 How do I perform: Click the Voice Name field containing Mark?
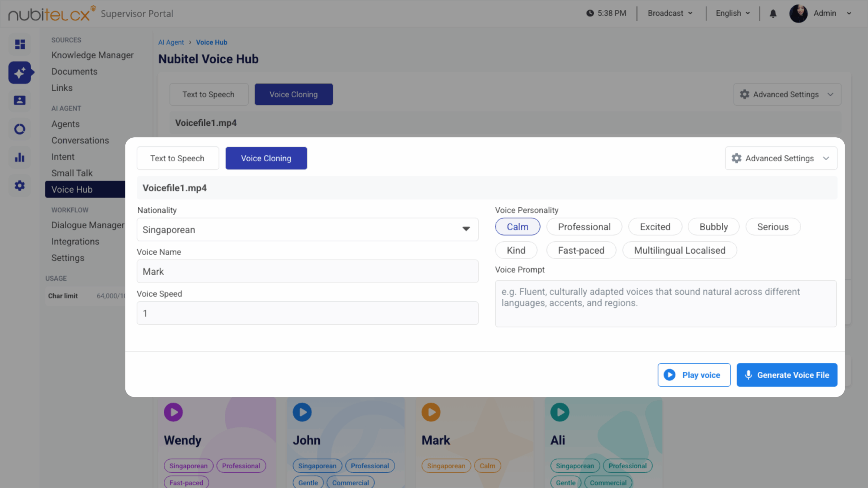[308, 271]
